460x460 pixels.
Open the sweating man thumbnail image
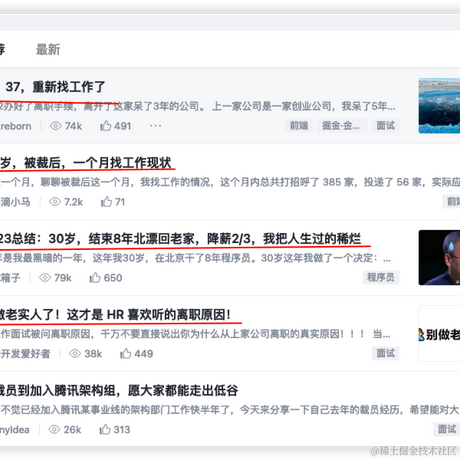pyautogui.click(x=439, y=257)
